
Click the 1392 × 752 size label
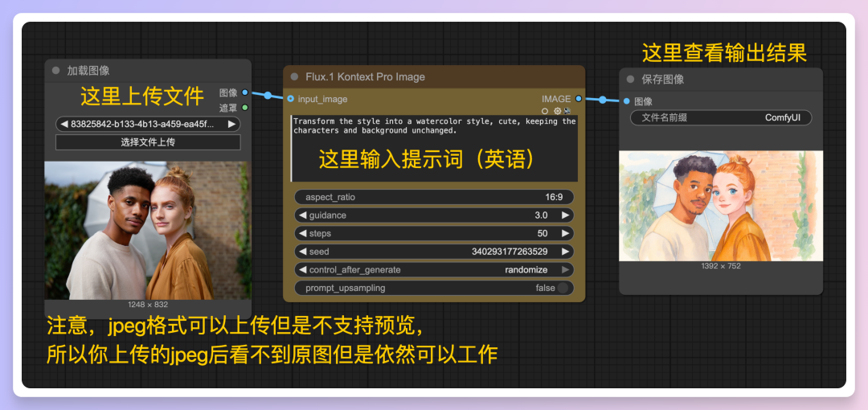point(721,265)
